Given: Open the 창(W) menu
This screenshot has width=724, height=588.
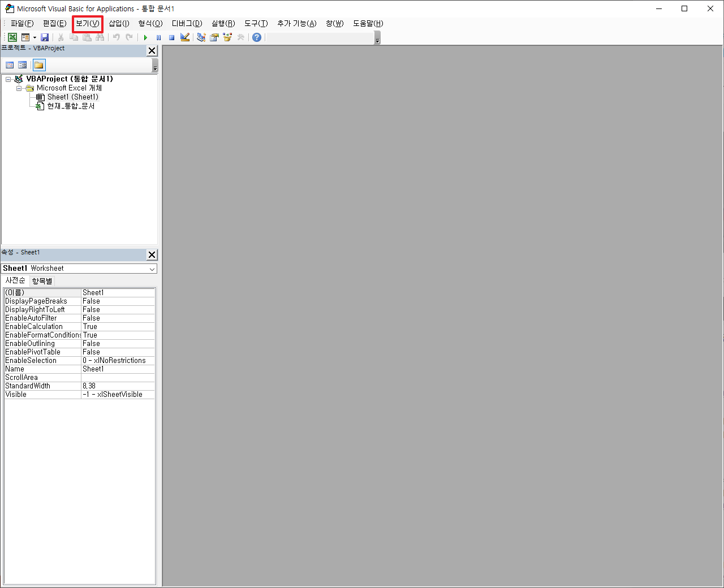Looking at the screenshot, I should [335, 24].
